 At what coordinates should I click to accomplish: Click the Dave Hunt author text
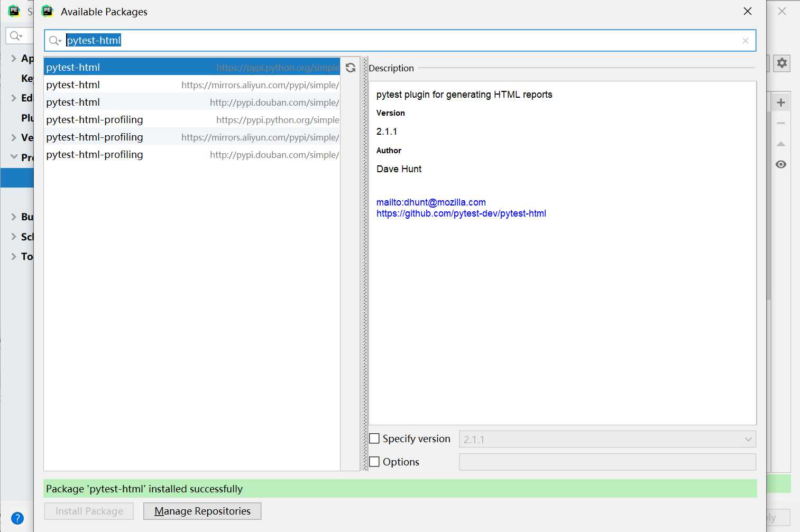(x=399, y=169)
